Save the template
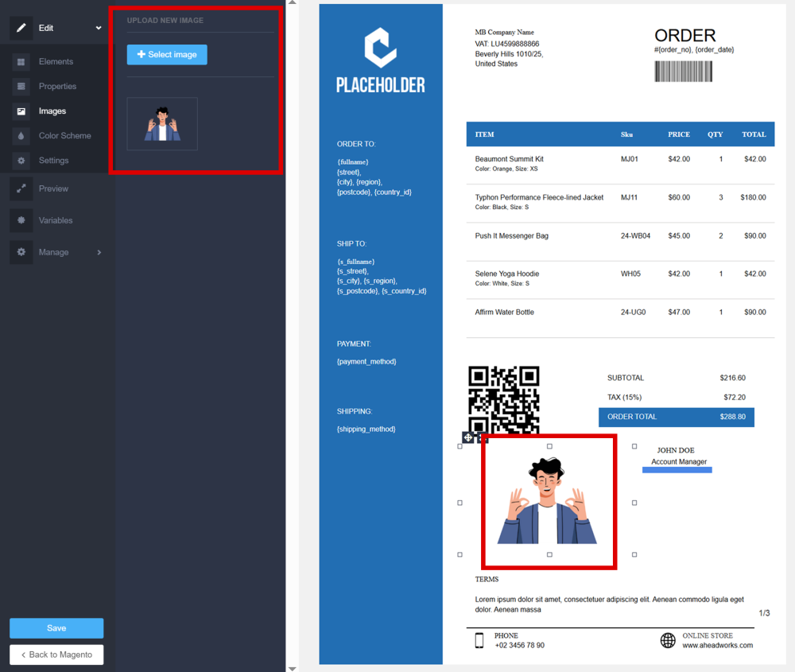Image resolution: width=795 pixels, height=672 pixels. tap(56, 628)
